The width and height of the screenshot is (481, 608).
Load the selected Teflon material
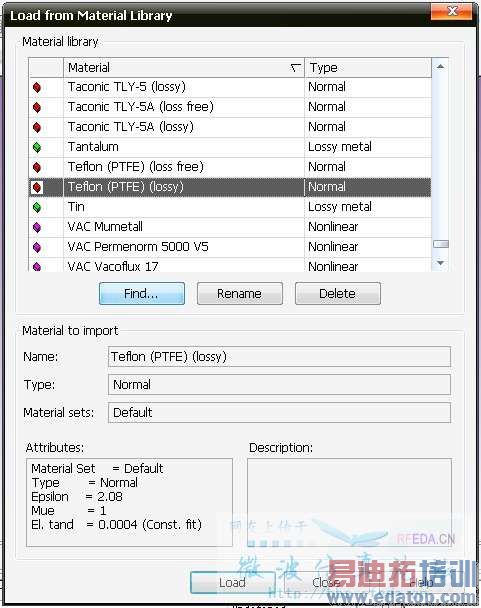232,582
